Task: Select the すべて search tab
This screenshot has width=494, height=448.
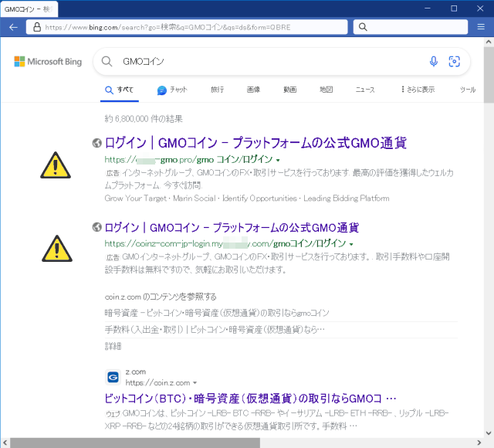Action: click(x=120, y=90)
